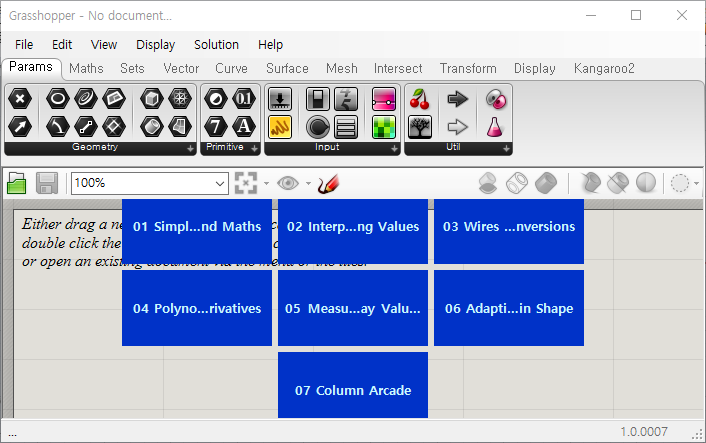Toggle preview for selected objects only
Image resolution: width=706 pixels, height=443 pixels.
(x=590, y=183)
